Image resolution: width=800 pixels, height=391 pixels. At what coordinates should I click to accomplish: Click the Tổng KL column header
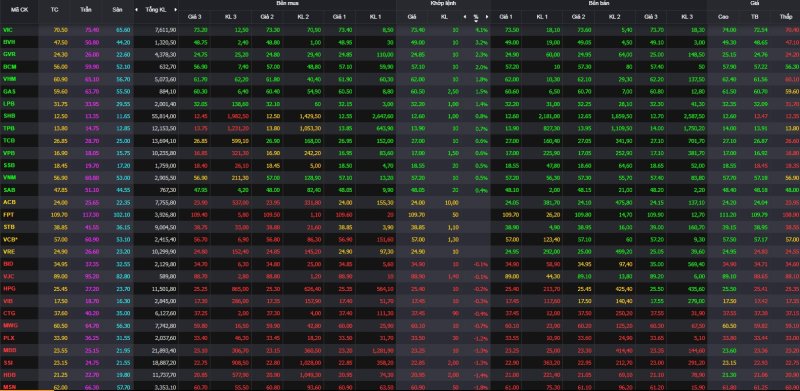[x=156, y=10]
